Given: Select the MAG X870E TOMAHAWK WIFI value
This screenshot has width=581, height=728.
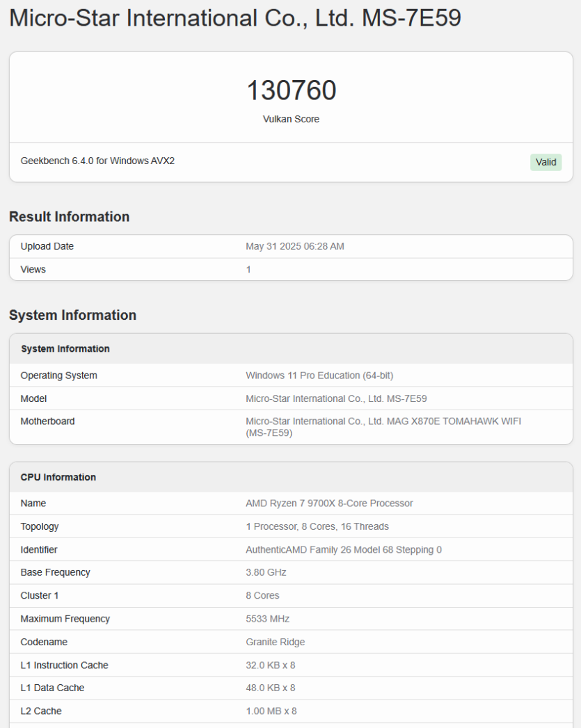Looking at the screenshot, I should (x=383, y=427).
